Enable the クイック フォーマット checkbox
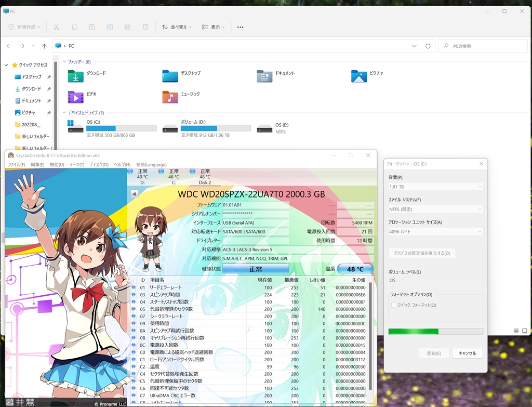The width and height of the screenshot is (532, 407). (x=392, y=305)
